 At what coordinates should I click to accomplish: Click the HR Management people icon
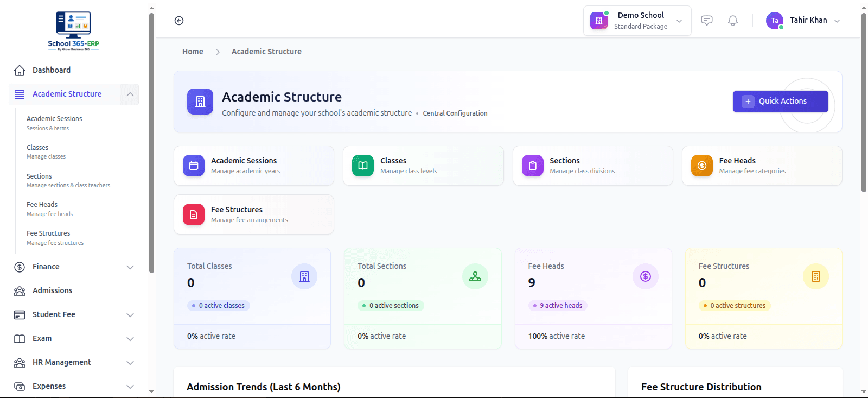(x=20, y=363)
